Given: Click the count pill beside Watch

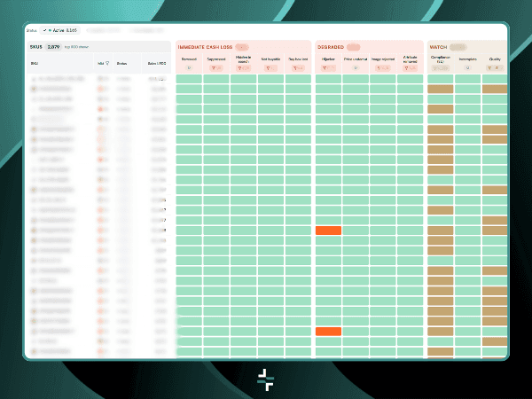Looking at the screenshot, I should coord(458,47).
